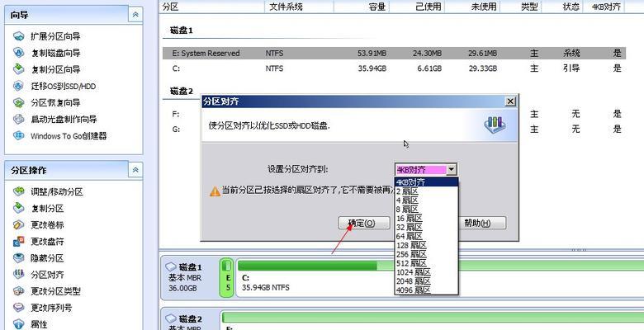
Task: Click the 更改盘符 icon
Action: tap(19, 242)
